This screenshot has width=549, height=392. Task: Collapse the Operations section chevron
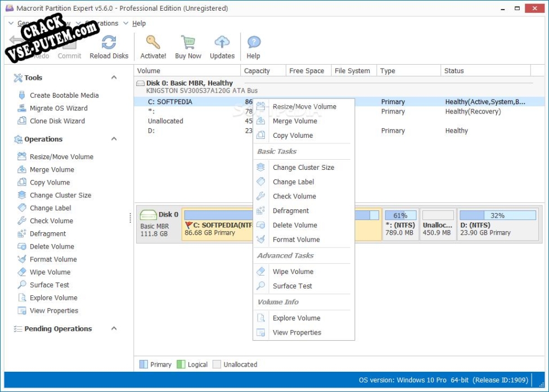[x=114, y=139]
